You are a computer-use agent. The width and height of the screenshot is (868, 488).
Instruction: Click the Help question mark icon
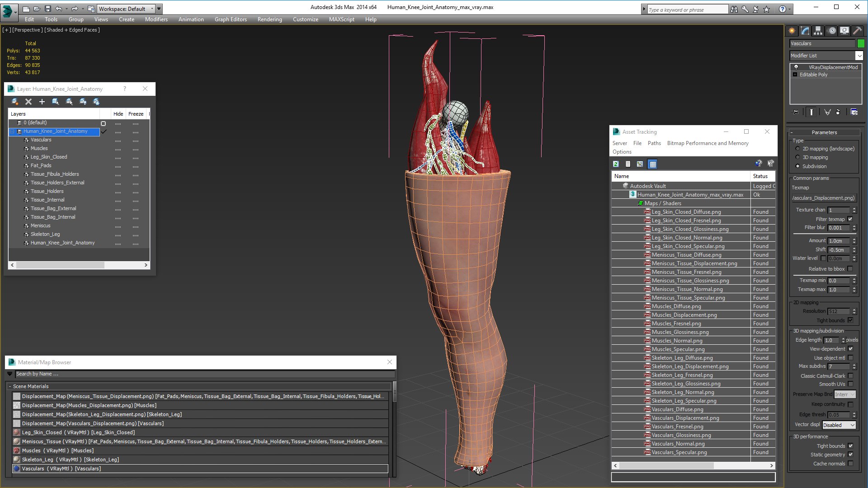tap(783, 9)
